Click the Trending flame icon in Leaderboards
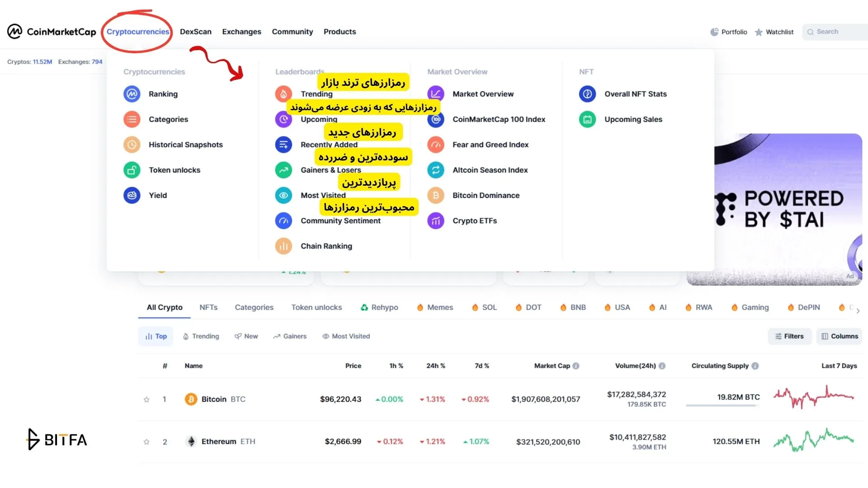 pyautogui.click(x=283, y=94)
